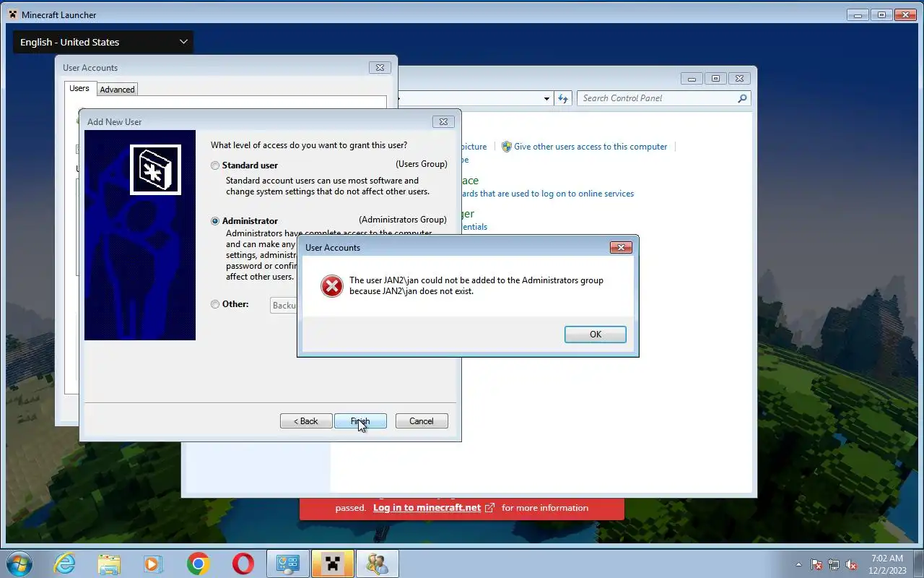924x578 pixels.
Task: Close the User Accounts error dialog
Action: [x=621, y=247]
